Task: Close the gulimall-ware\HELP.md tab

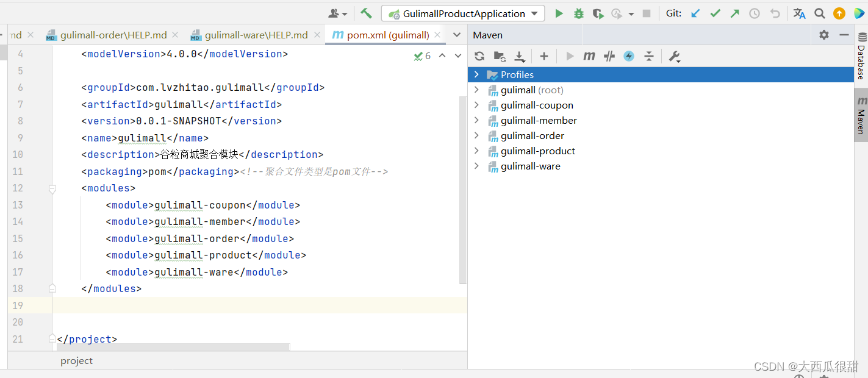Action: pyautogui.click(x=317, y=35)
